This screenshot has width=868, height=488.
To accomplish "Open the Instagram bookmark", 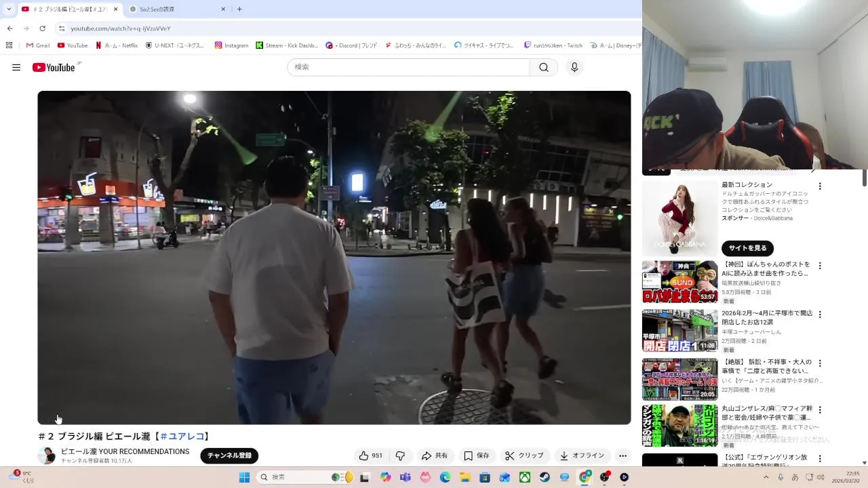I will tap(231, 45).
